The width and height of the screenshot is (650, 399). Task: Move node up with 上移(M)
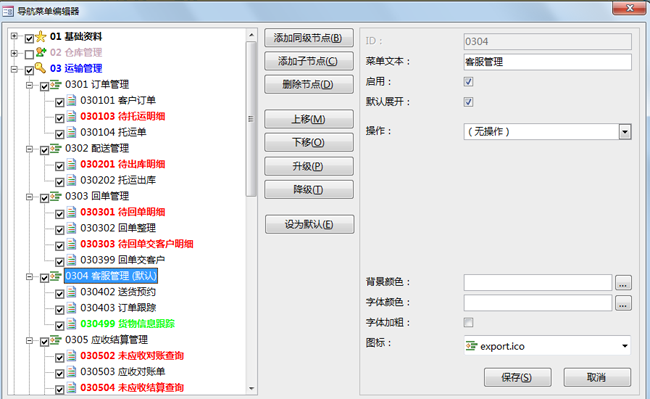[309, 119]
